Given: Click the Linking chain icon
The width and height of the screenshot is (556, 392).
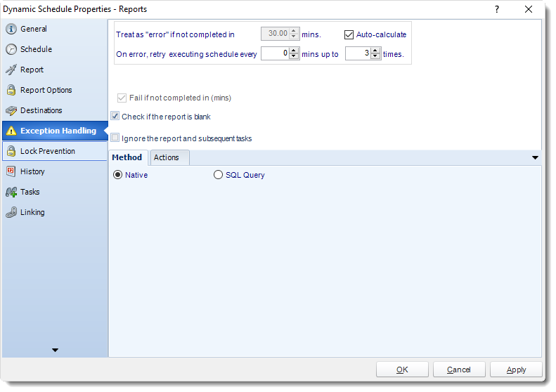Looking at the screenshot, I should pyautogui.click(x=11, y=212).
